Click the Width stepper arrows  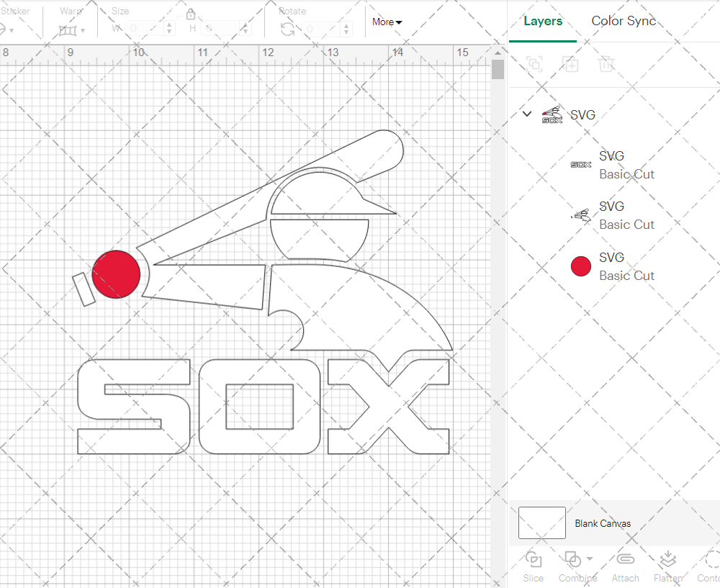(169, 29)
